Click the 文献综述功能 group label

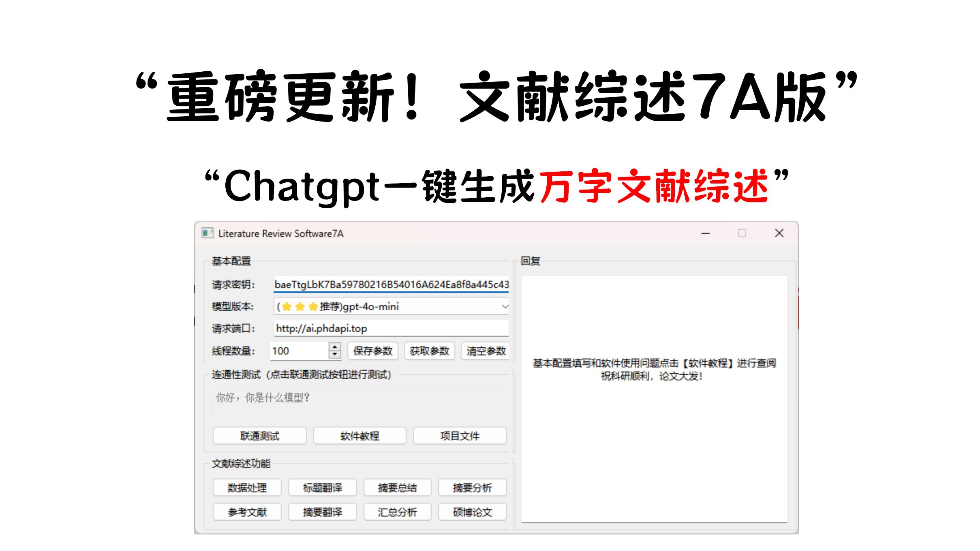[x=241, y=463]
